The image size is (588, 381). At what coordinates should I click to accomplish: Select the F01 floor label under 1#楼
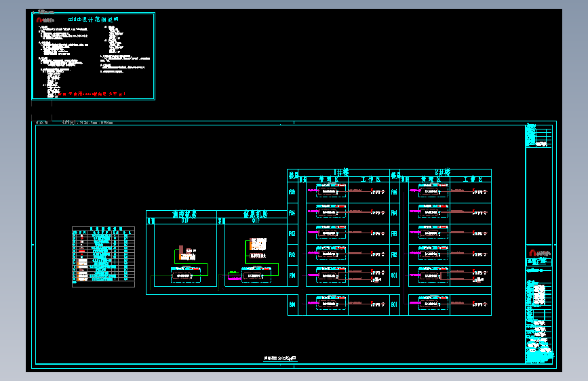[x=292, y=276]
